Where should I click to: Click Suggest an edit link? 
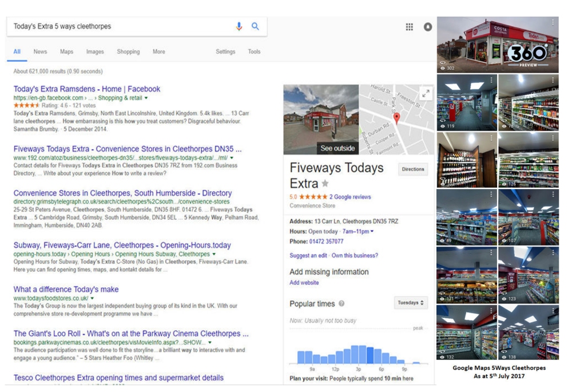pyautogui.click(x=308, y=255)
